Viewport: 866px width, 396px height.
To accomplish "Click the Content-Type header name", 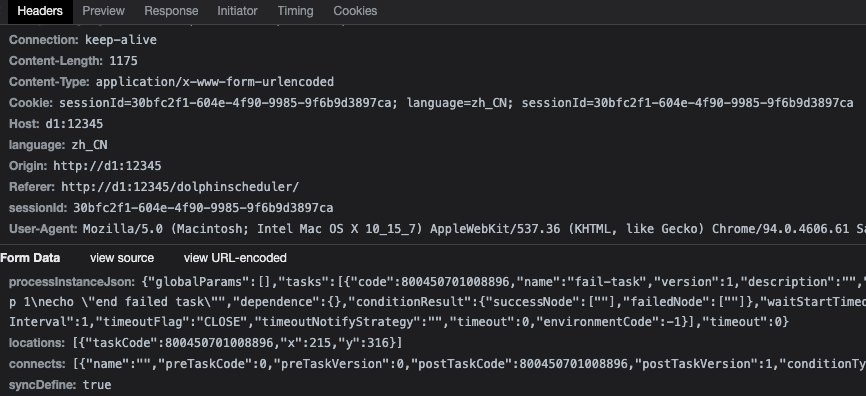I will [x=49, y=82].
